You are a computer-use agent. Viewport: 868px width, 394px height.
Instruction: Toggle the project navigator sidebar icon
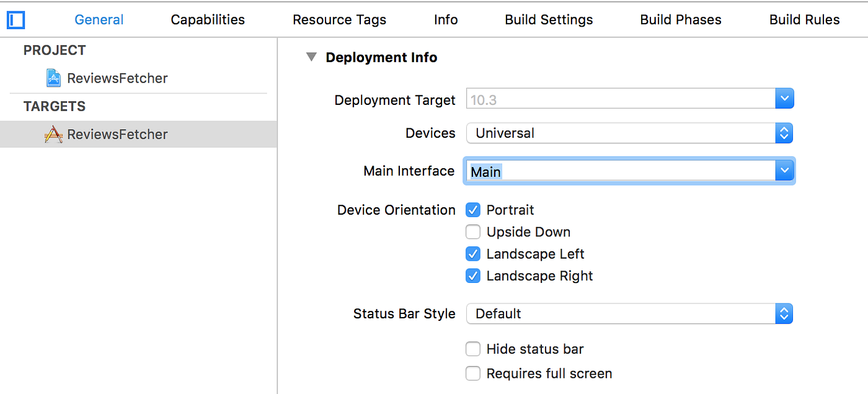coord(15,20)
